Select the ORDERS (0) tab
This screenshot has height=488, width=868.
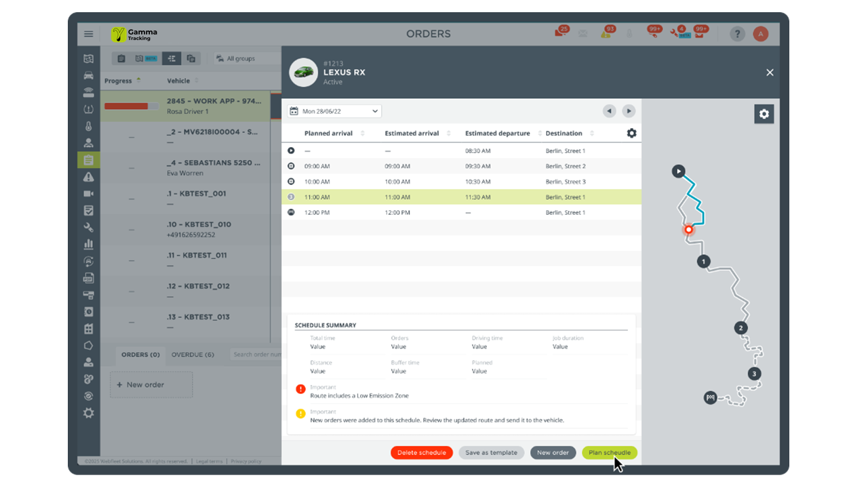[x=140, y=354]
